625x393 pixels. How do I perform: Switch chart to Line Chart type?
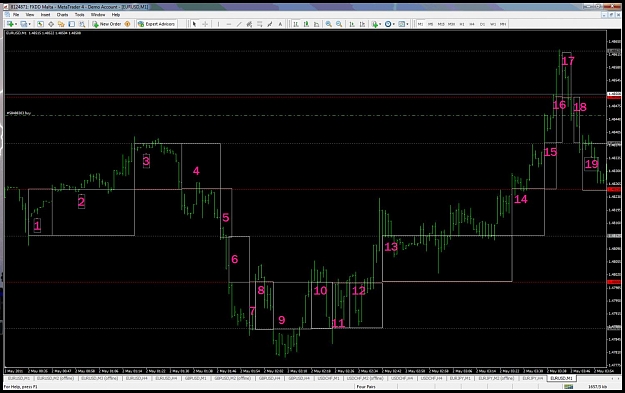click(x=316, y=24)
